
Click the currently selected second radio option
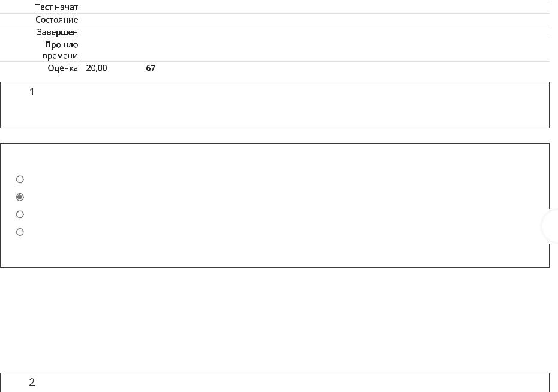(20, 197)
